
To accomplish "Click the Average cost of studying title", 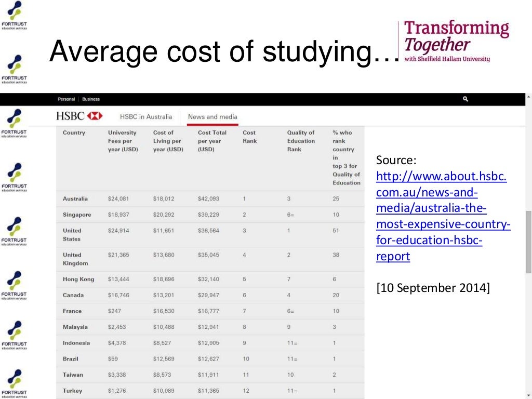I will coord(224,51).
